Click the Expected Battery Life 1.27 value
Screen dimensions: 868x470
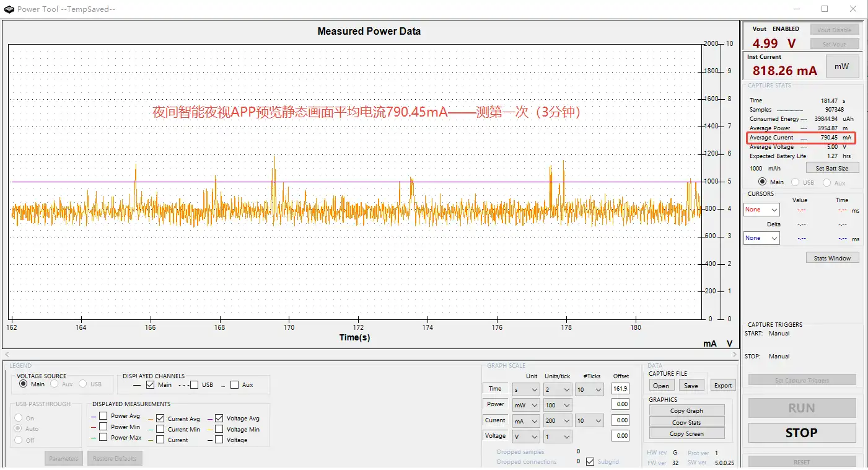832,156
